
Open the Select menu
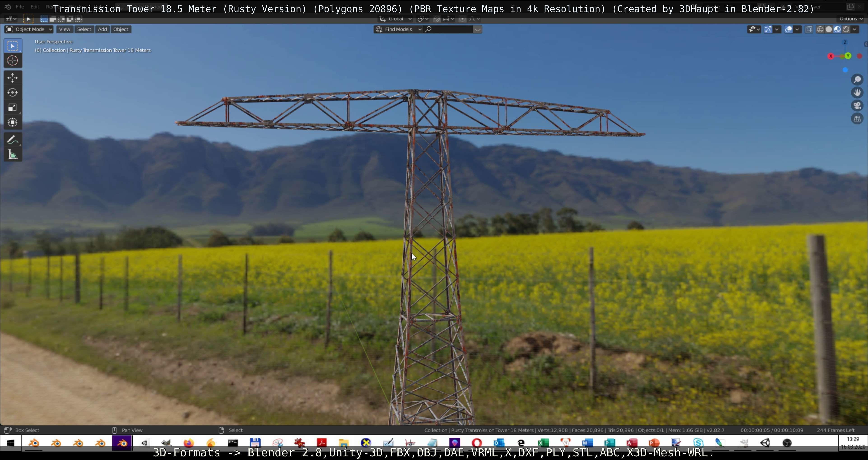pos(84,29)
